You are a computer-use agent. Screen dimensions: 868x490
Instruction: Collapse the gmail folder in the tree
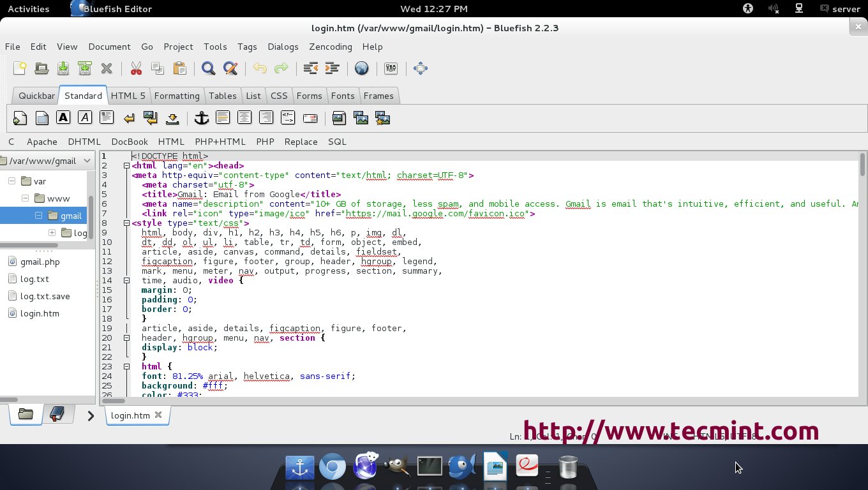38,216
